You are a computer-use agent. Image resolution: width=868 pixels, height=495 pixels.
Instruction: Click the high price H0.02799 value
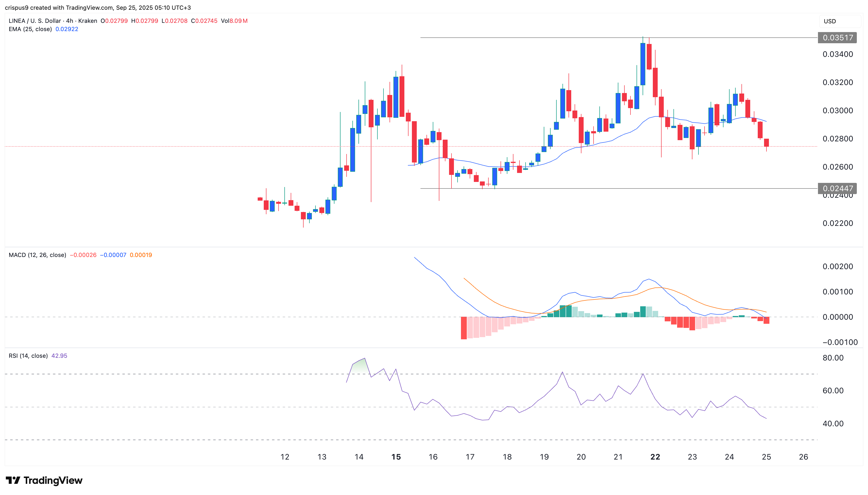(x=145, y=21)
